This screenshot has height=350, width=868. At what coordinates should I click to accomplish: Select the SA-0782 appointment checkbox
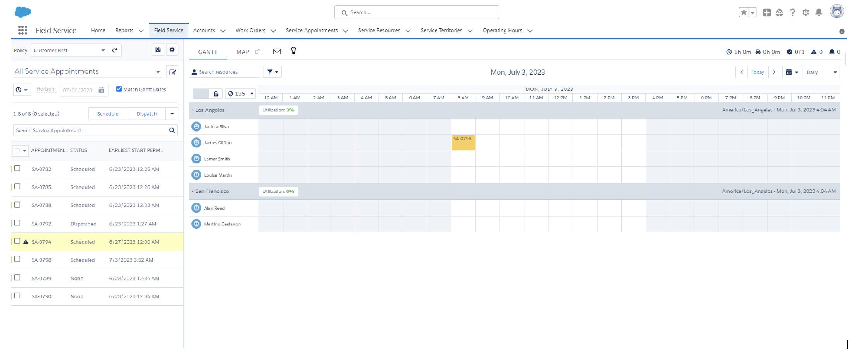17,168
